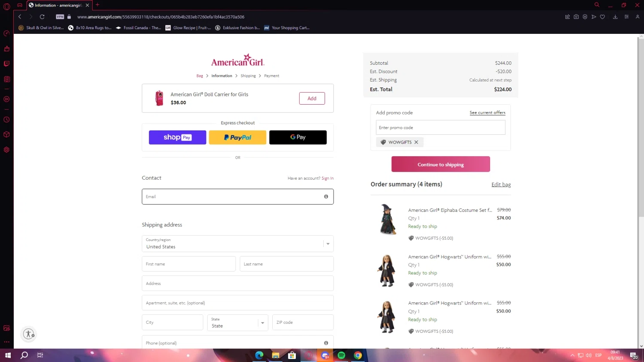Open the accessibility widget icon
644x362 pixels.
click(x=29, y=334)
